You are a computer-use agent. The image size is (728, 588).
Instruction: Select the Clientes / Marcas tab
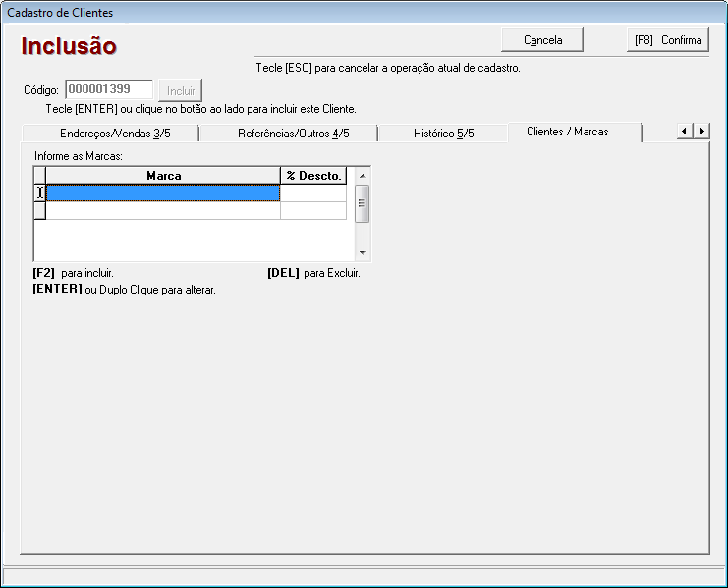[567, 132]
